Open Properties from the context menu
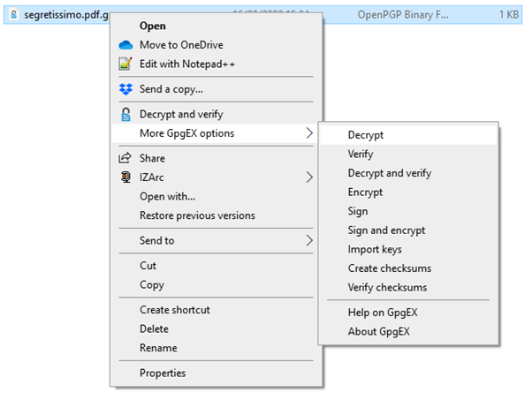Image resolution: width=532 pixels, height=400 pixels. [163, 373]
